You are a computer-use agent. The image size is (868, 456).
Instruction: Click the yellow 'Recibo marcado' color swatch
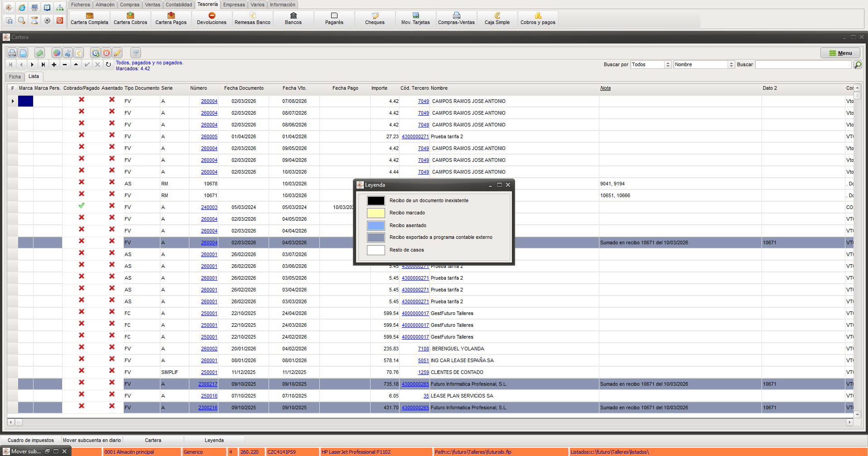pyautogui.click(x=376, y=213)
